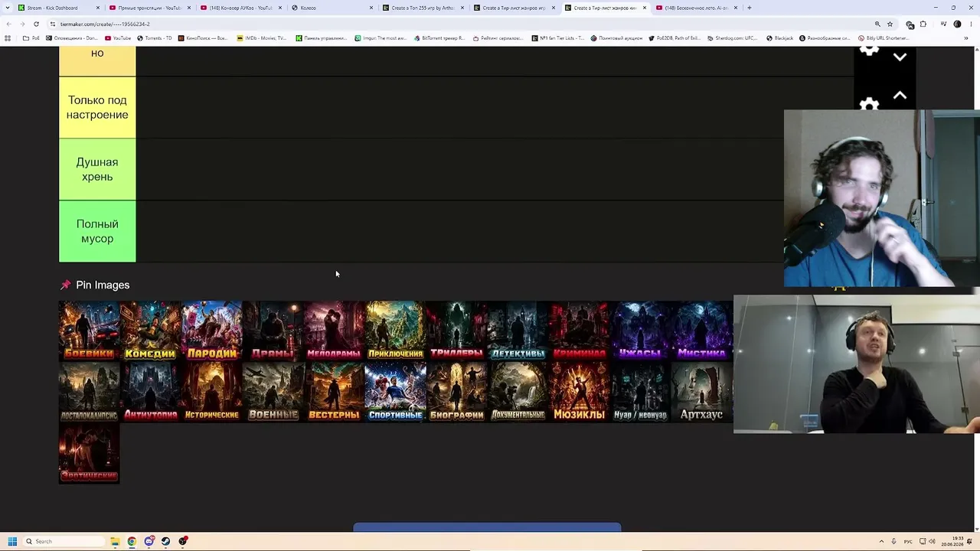
Task: Choose the Криминал genre image
Action: point(580,331)
